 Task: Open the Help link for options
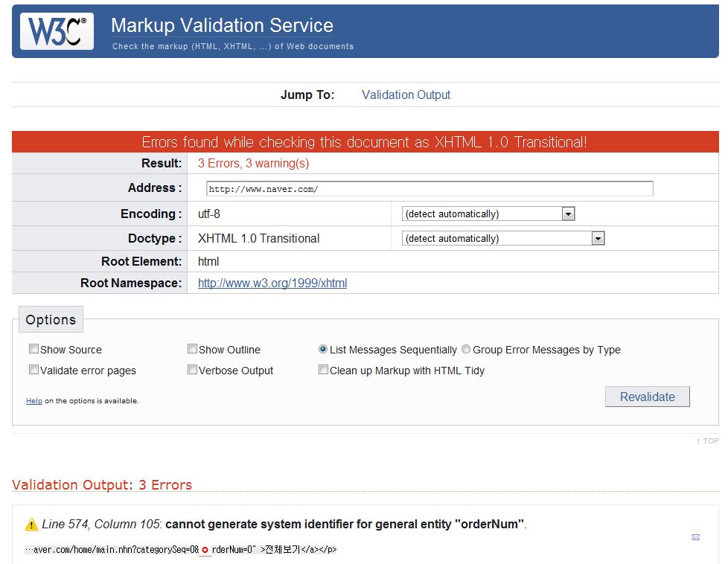34,400
